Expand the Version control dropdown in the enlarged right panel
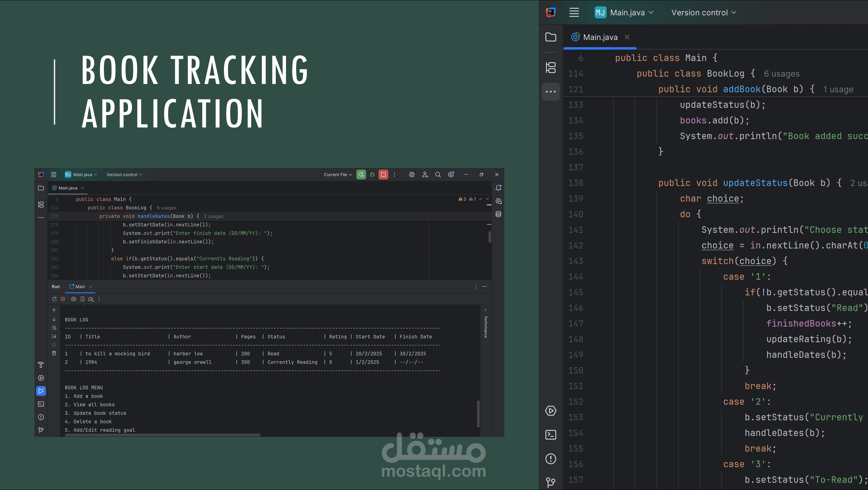This screenshot has width=868, height=490. tap(704, 13)
